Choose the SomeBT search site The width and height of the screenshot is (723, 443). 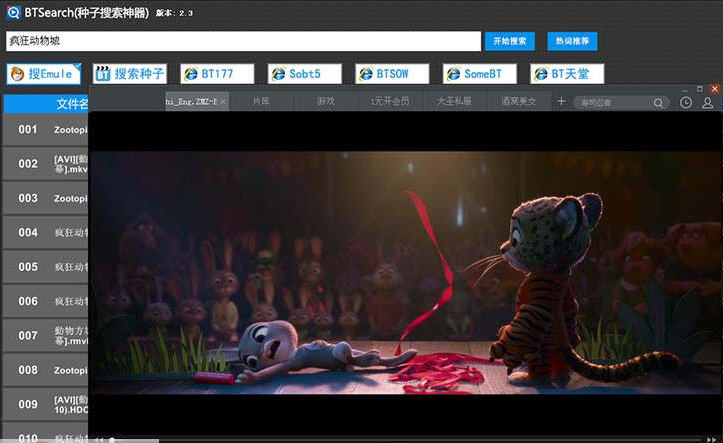point(480,74)
